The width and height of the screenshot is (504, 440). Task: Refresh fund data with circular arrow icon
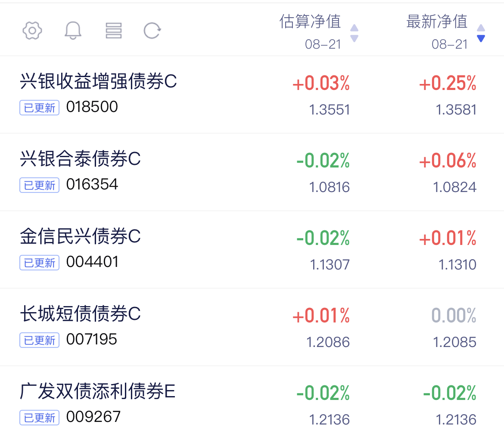(x=152, y=31)
